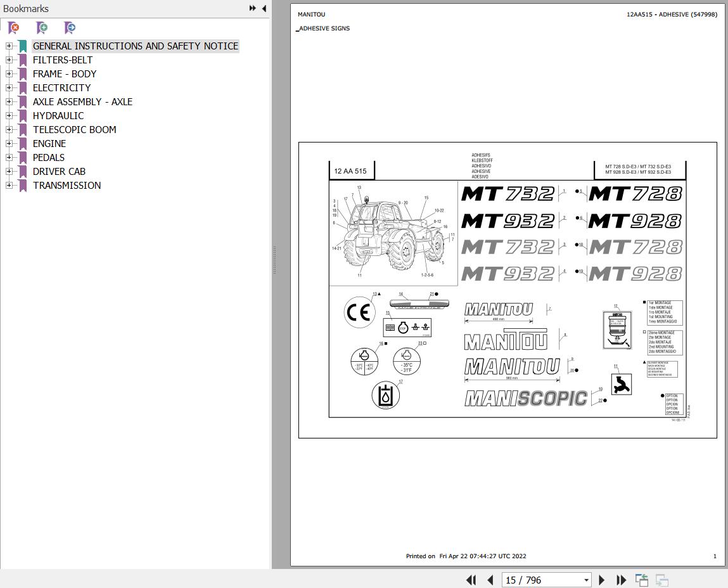Viewport: 728px width, 588px height.
Task: Click the bookmark icon beside ENGINE
Action: 23,144
